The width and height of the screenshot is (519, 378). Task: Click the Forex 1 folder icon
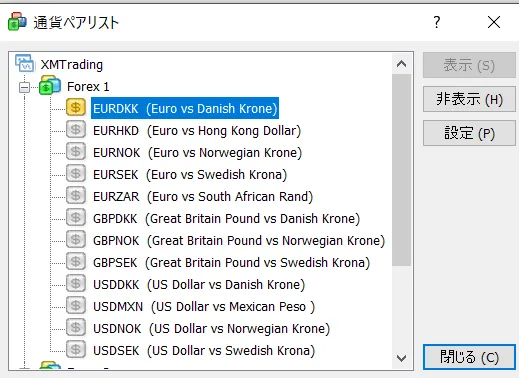coord(50,86)
